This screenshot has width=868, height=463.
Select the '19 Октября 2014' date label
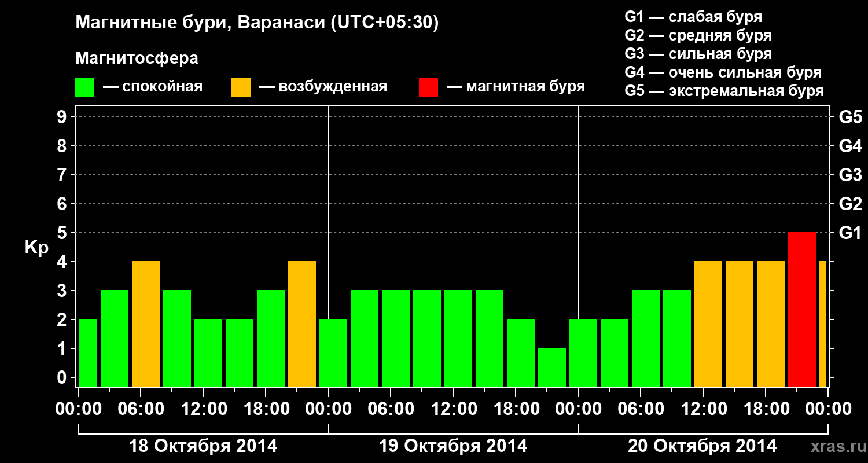[x=453, y=446]
